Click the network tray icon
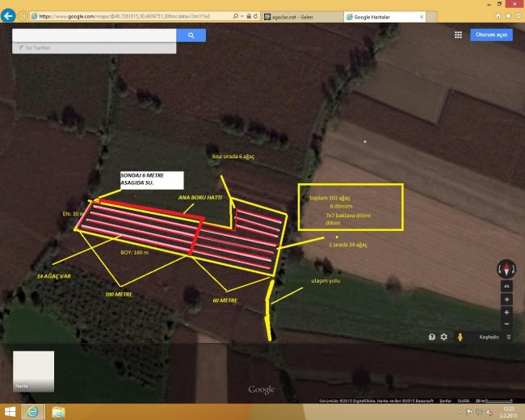Screen dimensions: 525x420 [479, 412]
